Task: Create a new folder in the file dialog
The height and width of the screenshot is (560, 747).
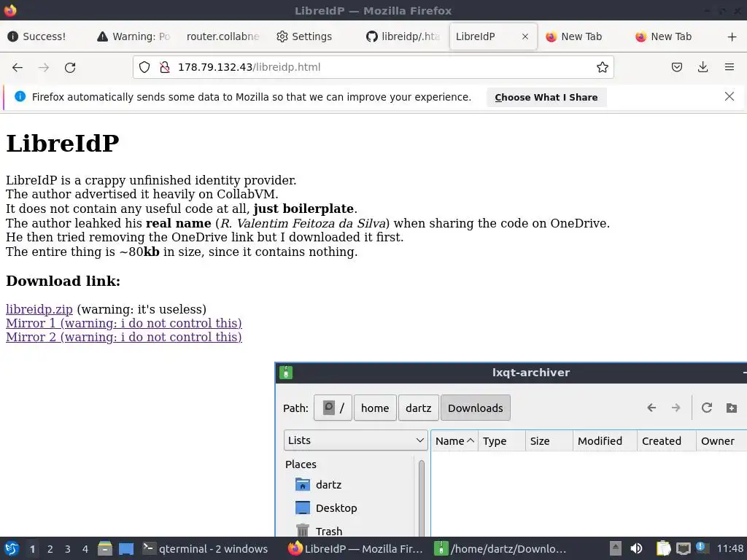Action: click(731, 408)
